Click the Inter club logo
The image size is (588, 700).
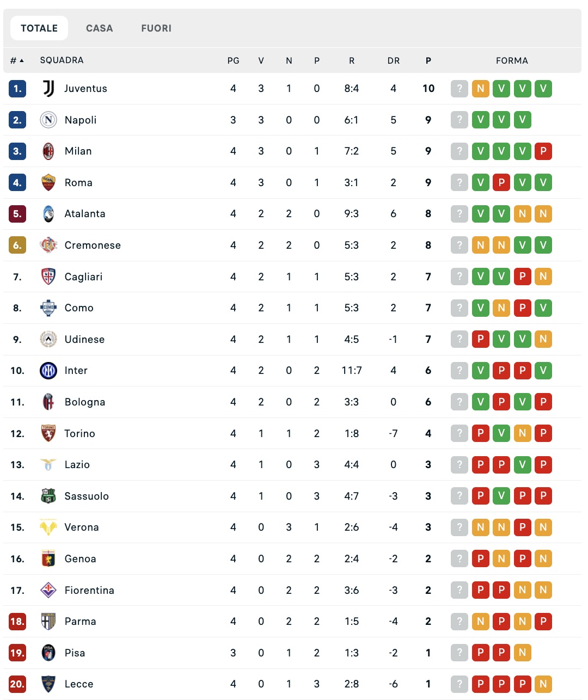tap(48, 371)
